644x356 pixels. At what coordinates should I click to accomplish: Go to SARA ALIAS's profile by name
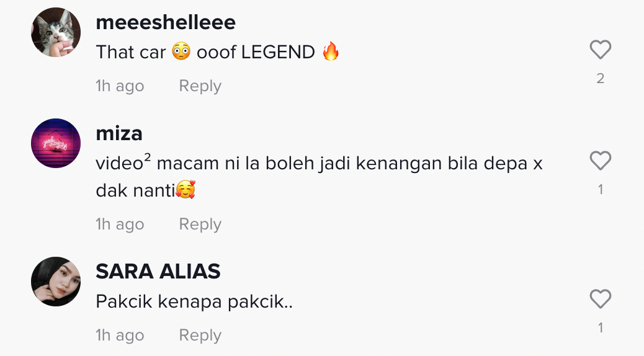pyautogui.click(x=158, y=272)
